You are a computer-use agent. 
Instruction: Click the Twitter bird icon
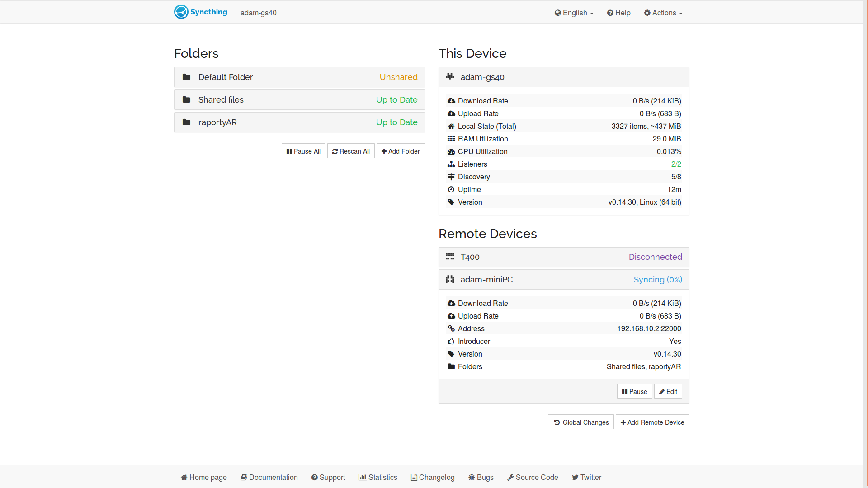pos(575,477)
